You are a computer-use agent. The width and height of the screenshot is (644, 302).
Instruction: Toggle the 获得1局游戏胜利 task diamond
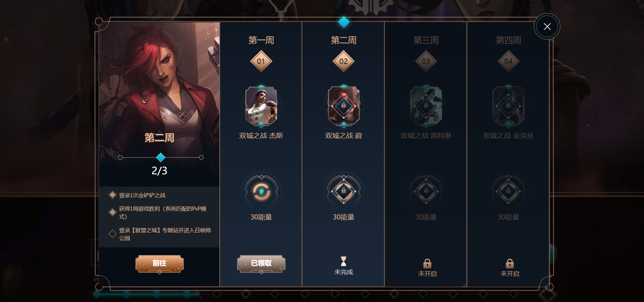tap(112, 212)
